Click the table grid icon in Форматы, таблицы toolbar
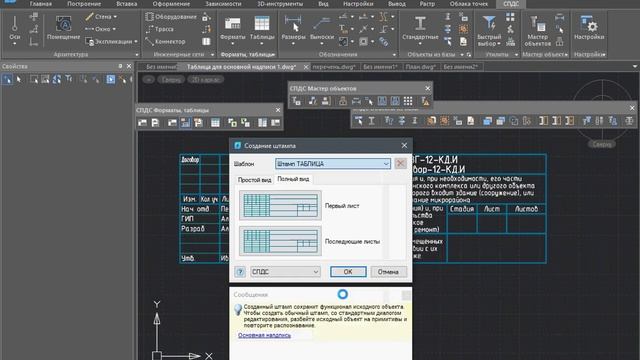 click(x=215, y=122)
